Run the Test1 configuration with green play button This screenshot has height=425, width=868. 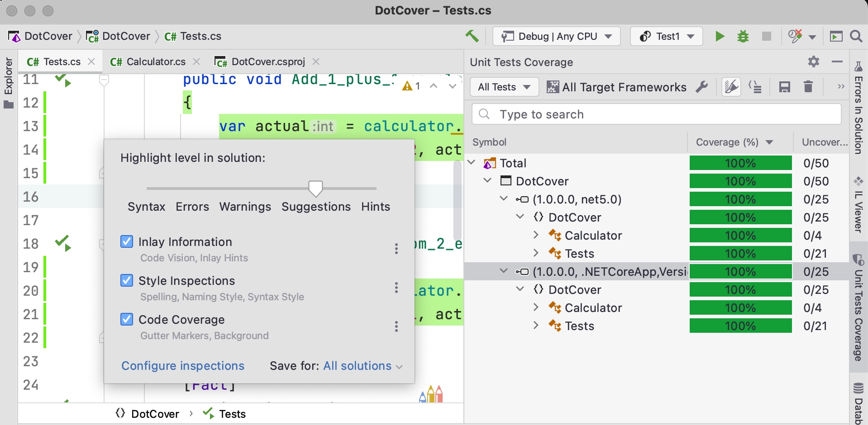pos(720,36)
